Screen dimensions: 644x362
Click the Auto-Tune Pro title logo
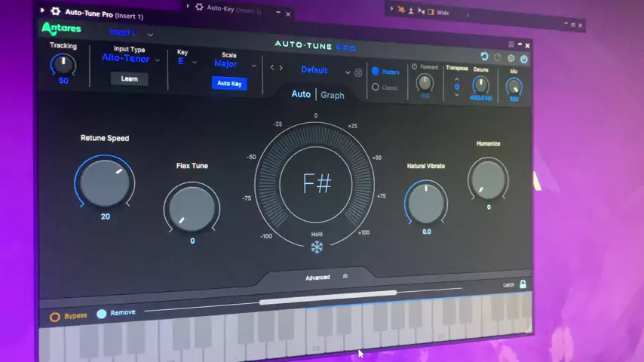315,45
